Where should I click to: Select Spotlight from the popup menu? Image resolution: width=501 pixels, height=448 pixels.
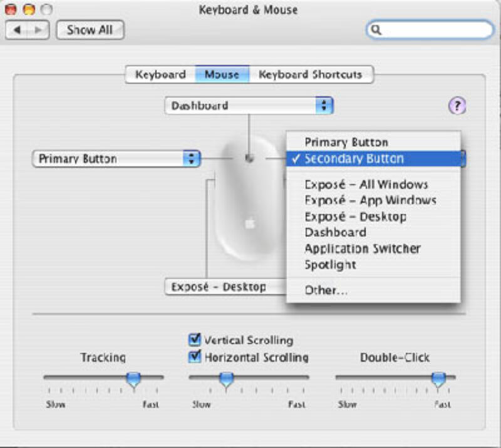coord(373,265)
